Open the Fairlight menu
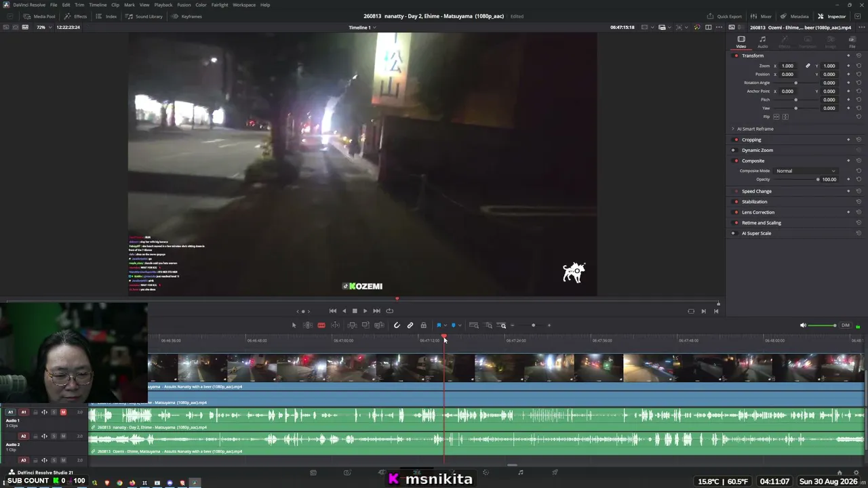The image size is (868, 488). coord(220,5)
